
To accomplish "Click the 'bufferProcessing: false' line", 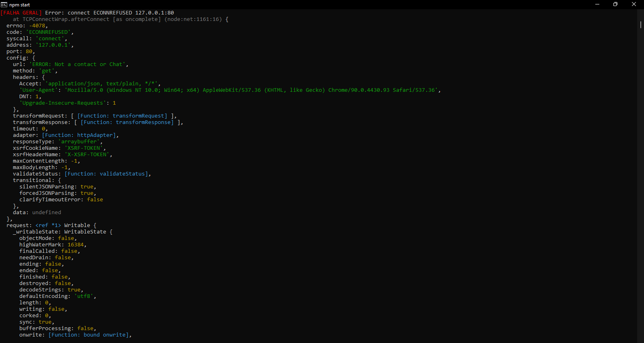I will 57,329.
